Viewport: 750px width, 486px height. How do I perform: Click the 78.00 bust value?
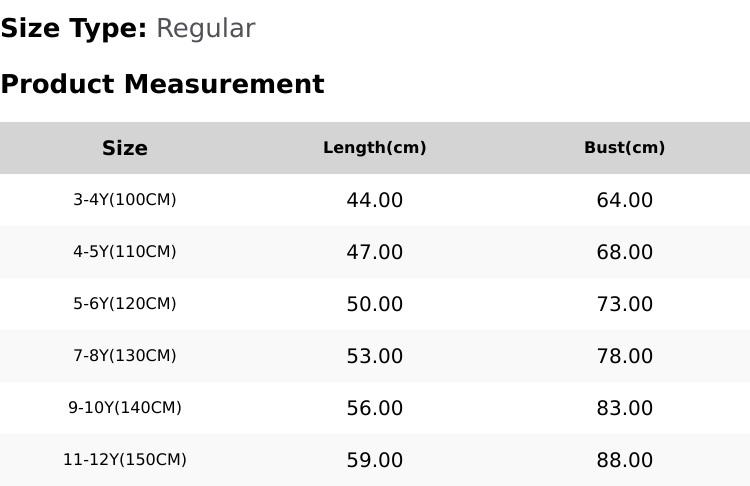pyautogui.click(x=624, y=356)
